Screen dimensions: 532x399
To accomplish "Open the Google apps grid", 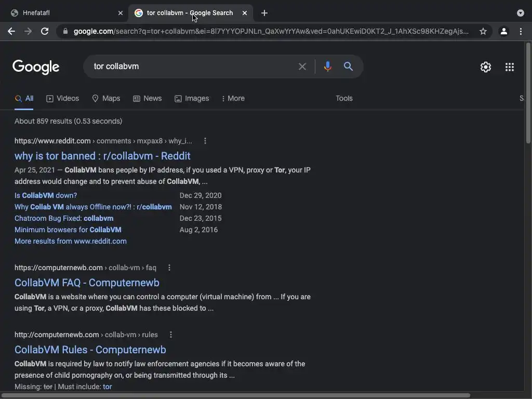I will coord(510,67).
